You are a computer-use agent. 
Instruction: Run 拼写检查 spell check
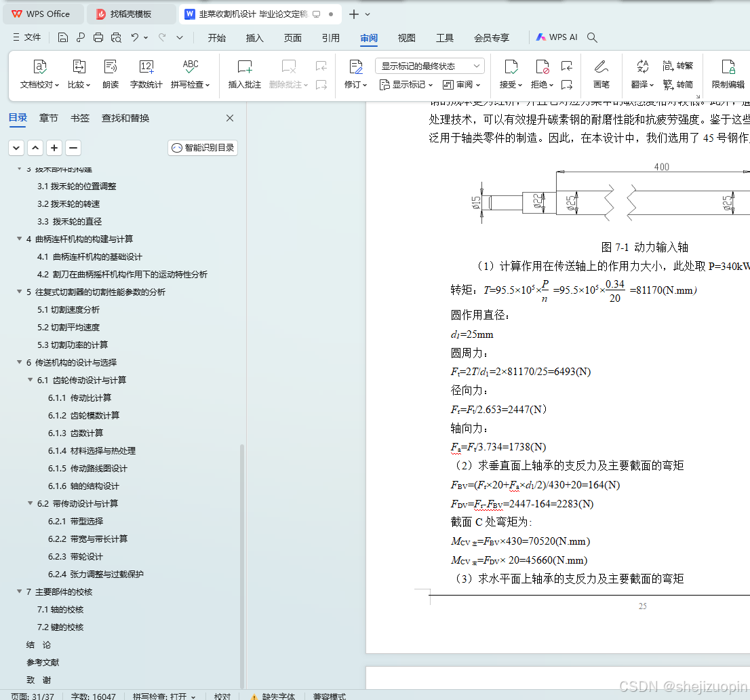[x=191, y=74]
